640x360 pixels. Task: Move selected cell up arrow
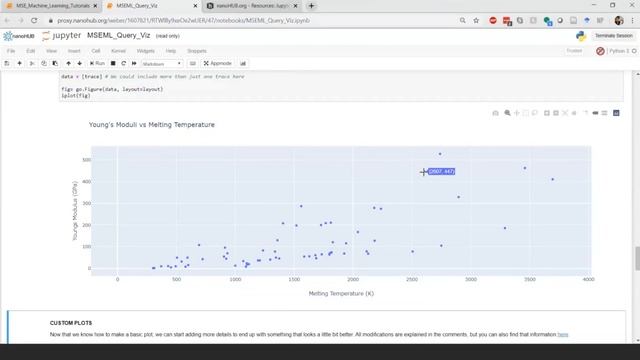(x=68, y=63)
